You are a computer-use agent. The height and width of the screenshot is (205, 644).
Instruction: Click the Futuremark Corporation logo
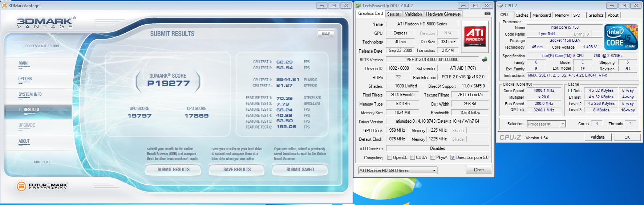(43, 186)
